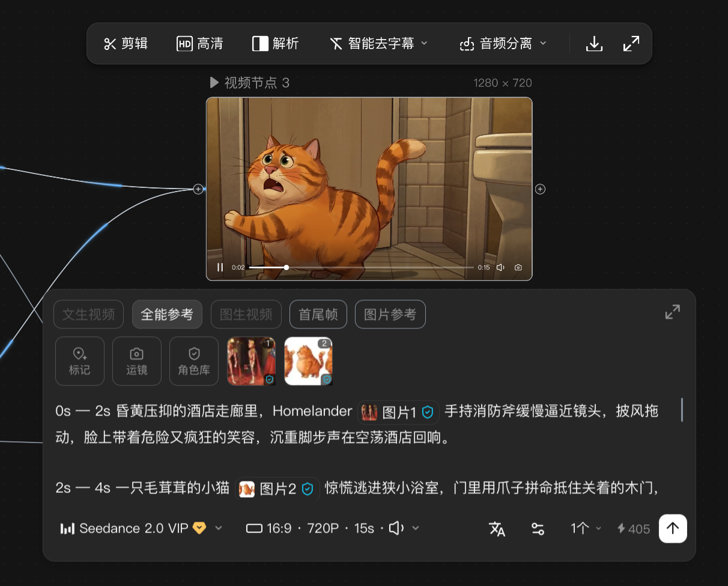Capture a frame with the camera snapshot icon
Viewport: 728px width, 586px height.
518,267
